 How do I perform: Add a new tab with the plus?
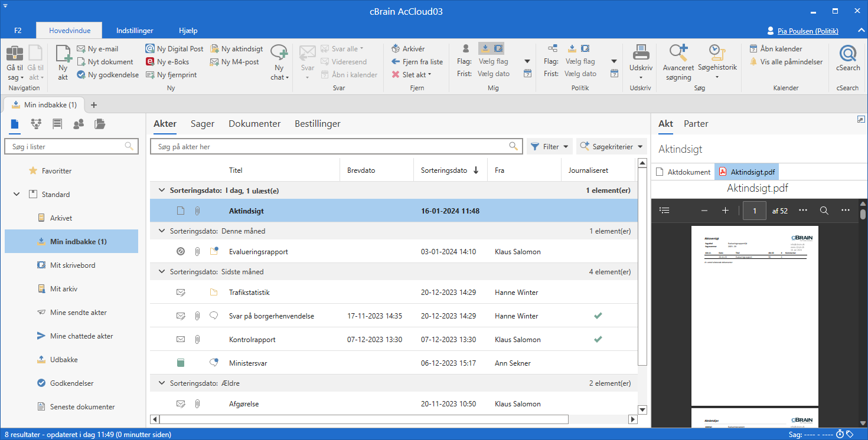[93, 105]
